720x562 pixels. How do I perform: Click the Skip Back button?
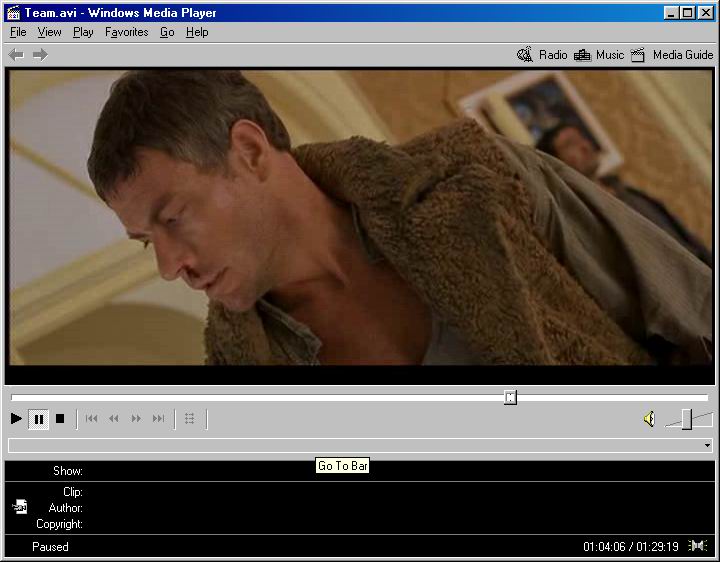(x=92, y=419)
